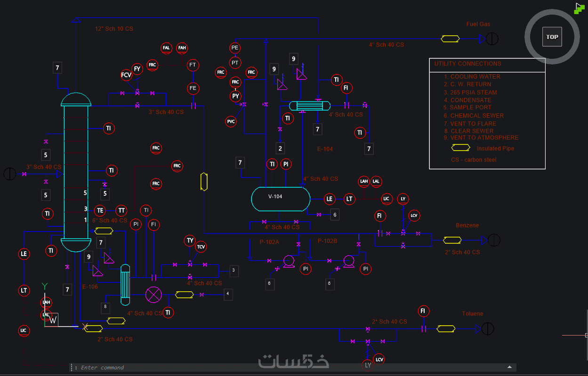Select the FE flow element bubble

(x=193, y=88)
